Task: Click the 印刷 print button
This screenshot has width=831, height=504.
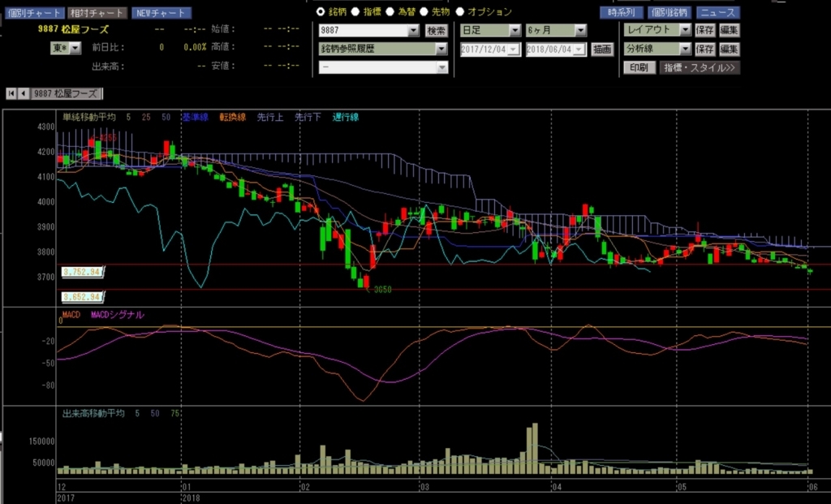Action: [639, 68]
